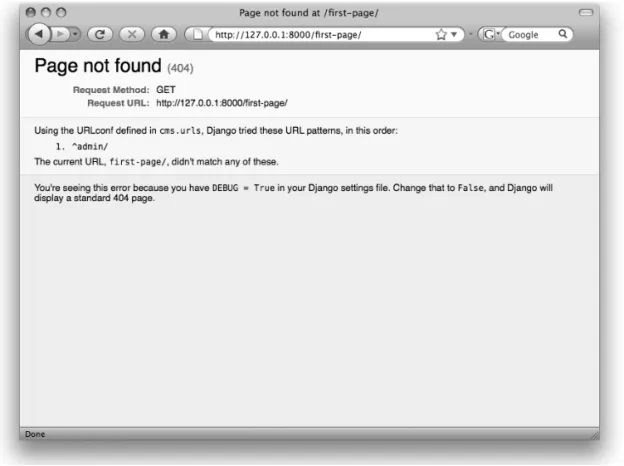Screen dimensions: 624x466
Task: Click the 'Page not found' heading
Action: [x=98, y=66]
